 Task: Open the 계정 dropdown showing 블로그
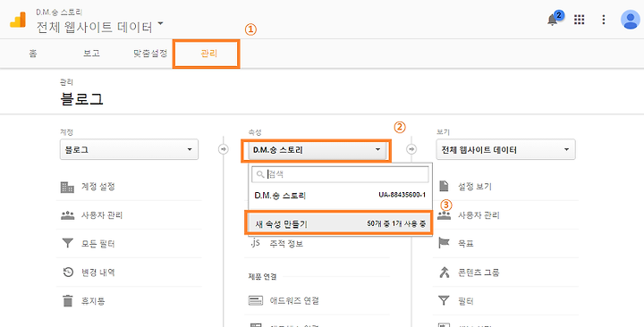129,149
